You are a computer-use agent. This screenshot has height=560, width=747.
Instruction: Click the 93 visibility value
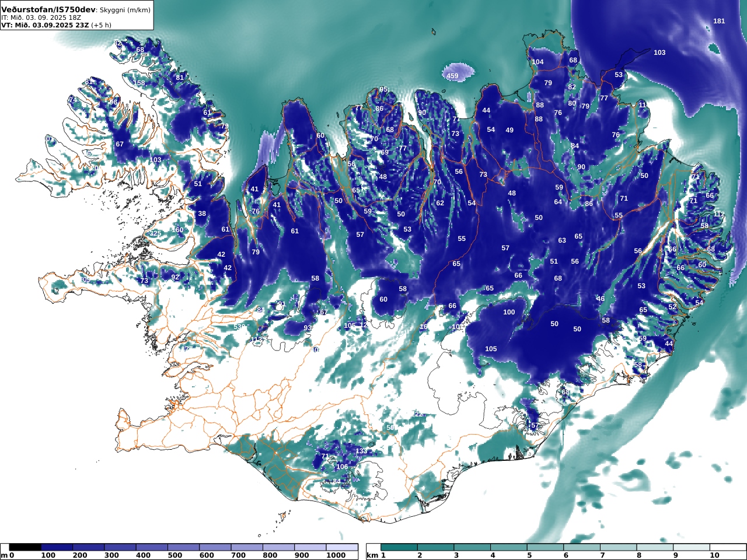[x=308, y=328]
